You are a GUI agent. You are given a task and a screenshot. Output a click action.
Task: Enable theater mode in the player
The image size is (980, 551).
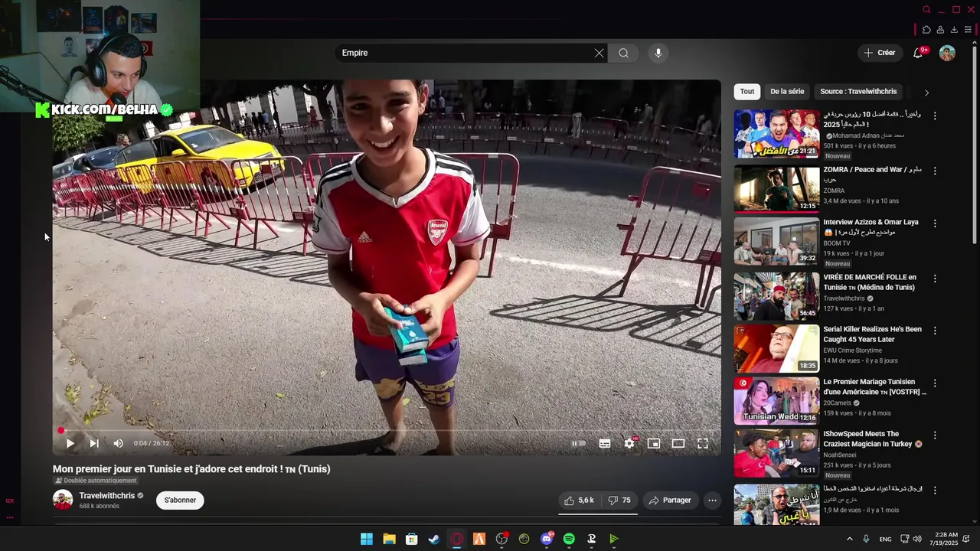point(678,443)
